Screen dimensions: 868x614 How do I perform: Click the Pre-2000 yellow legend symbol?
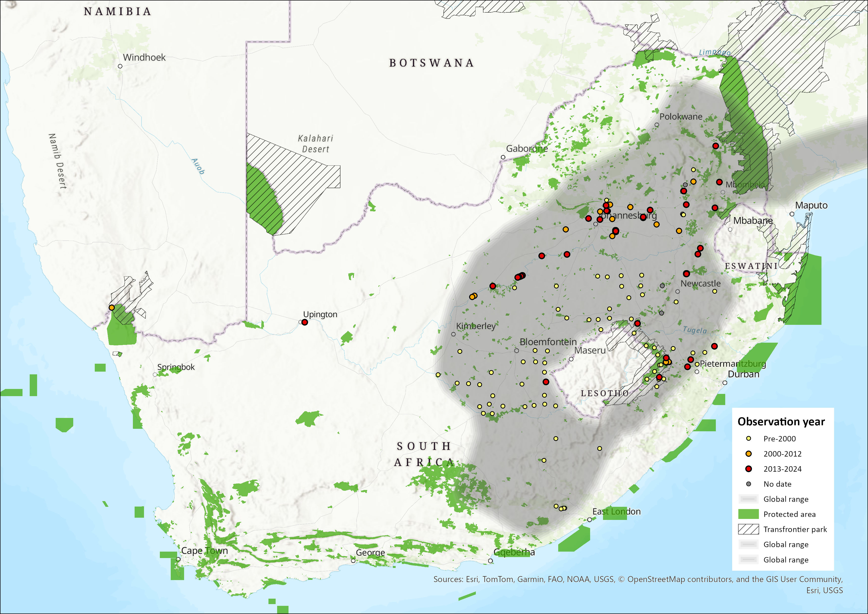(x=748, y=439)
